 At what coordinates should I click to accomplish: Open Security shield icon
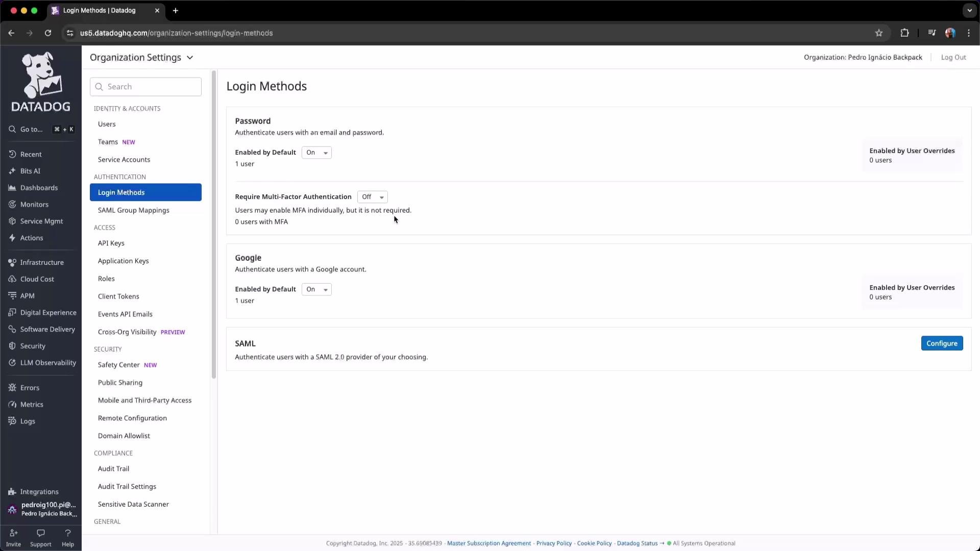[x=12, y=346]
